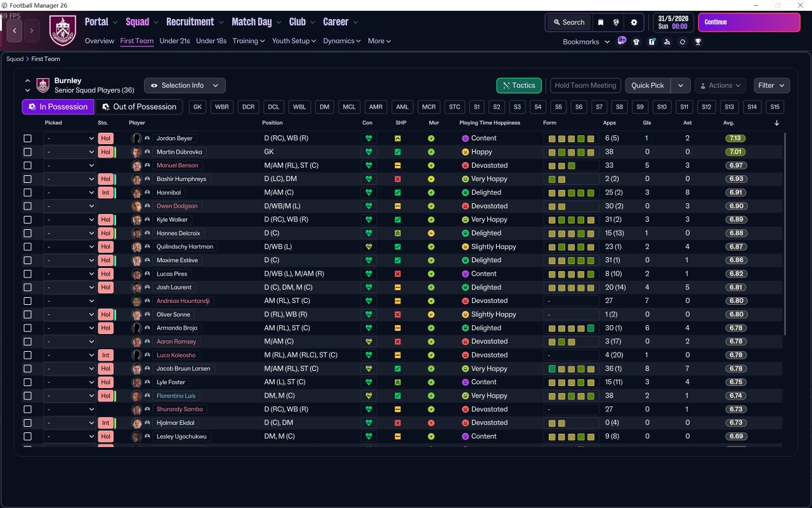This screenshot has width=812, height=508.
Task: Select the checkbox for Maxime Estève
Action: (27, 260)
